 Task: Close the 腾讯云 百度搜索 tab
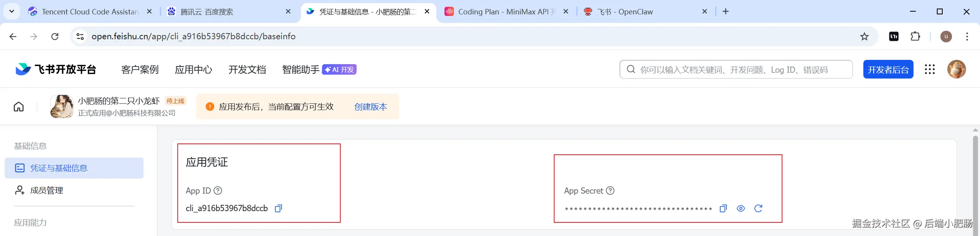pyautogui.click(x=288, y=12)
